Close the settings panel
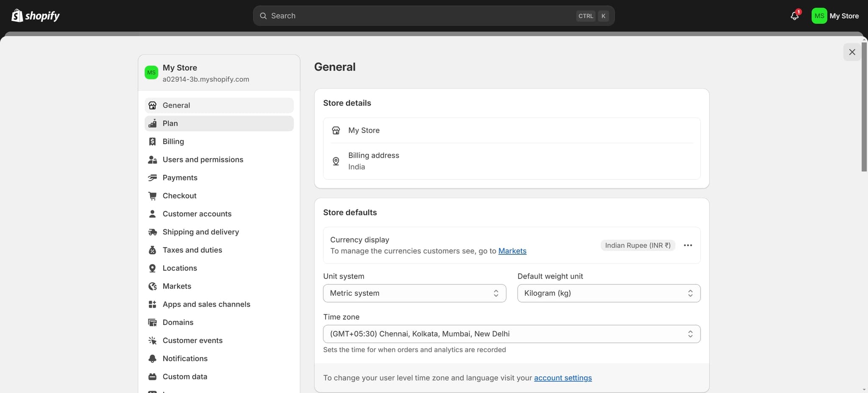This screenshot has height=393, width=868. (852, 52)
